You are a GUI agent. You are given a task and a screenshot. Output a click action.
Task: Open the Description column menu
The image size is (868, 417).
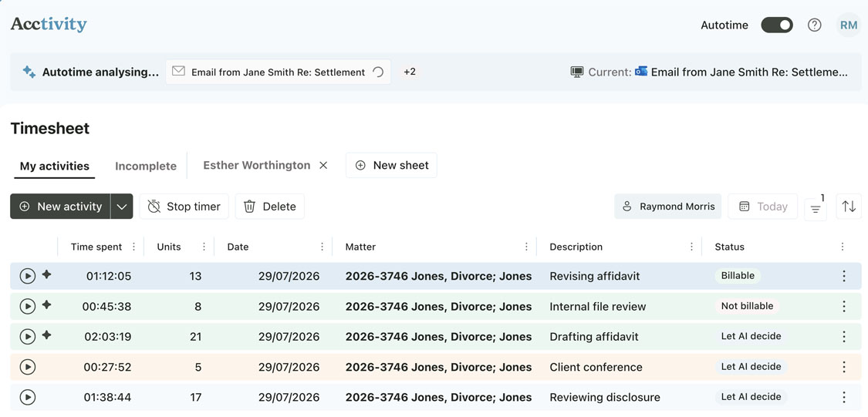point(691,247)
